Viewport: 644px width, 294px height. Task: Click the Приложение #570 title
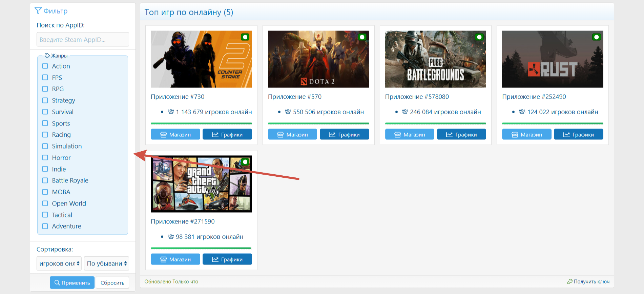pos(295,97)
